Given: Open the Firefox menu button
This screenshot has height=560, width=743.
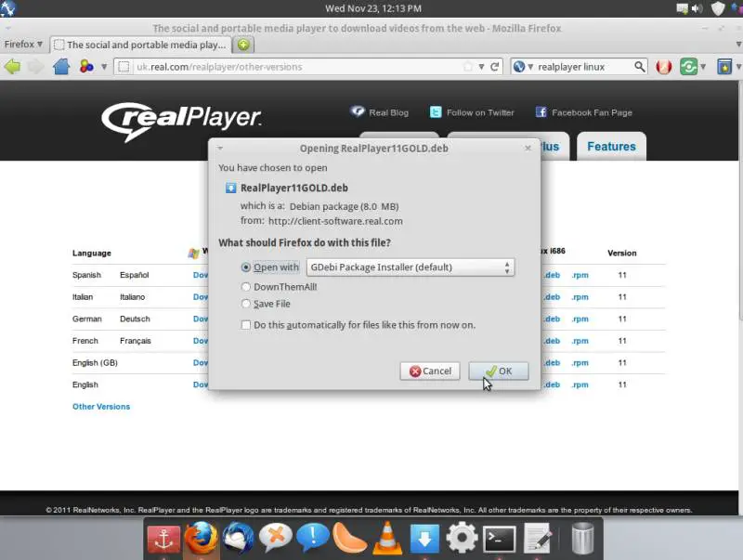Looking at the screenshot, I should point(22,44).
